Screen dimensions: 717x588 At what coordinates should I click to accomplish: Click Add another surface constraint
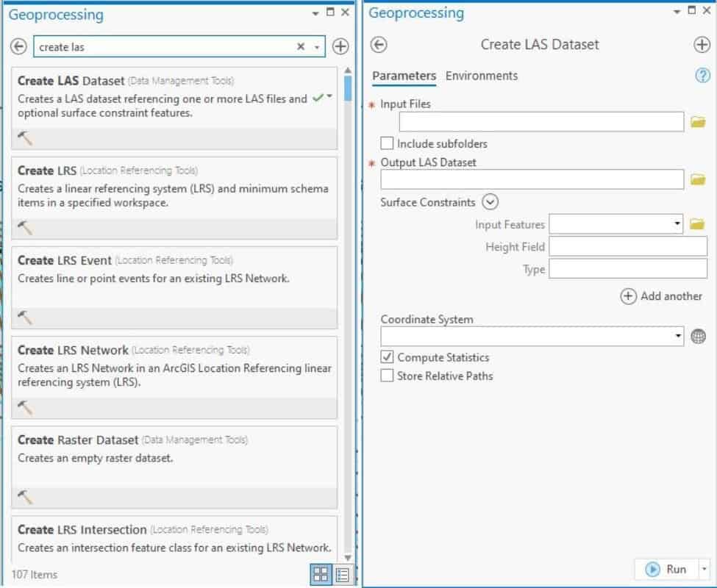click(661, 296)
